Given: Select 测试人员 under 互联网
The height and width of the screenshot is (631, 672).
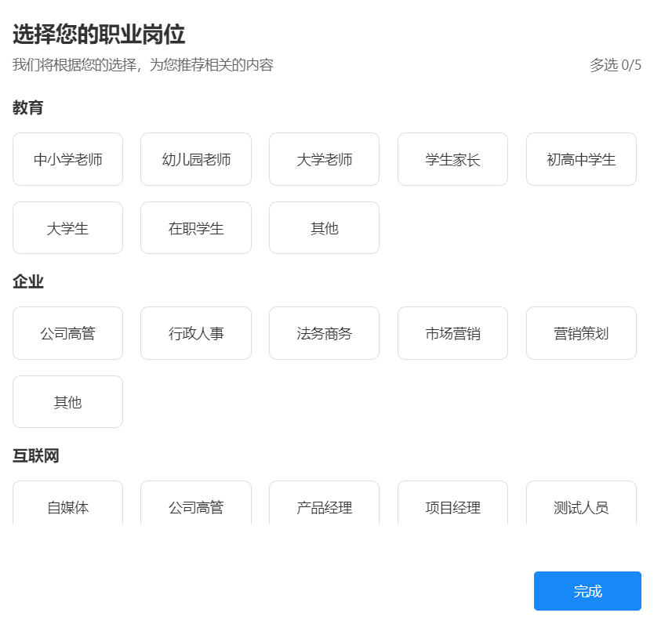Looking at the screenshot, I should (581, 508).
